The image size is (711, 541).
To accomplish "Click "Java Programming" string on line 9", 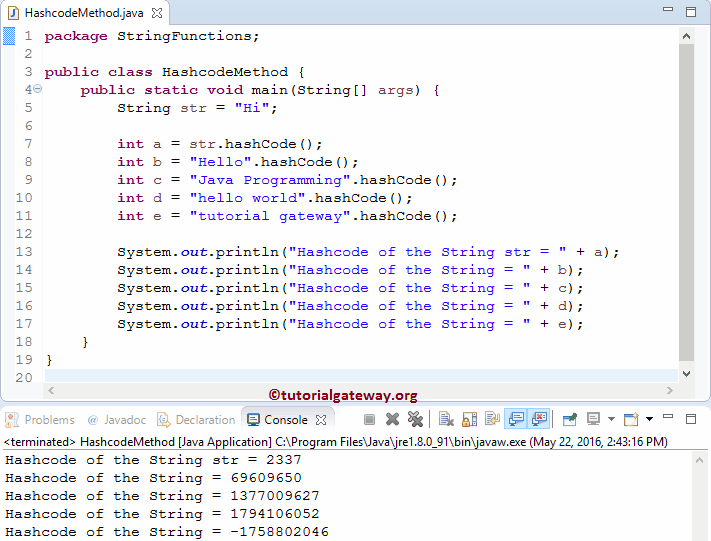I will pos(270,180).
